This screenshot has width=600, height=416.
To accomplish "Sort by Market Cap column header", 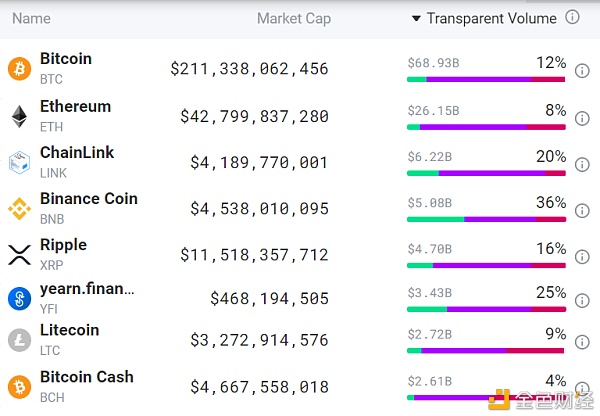I will click(x=294, y=18).
